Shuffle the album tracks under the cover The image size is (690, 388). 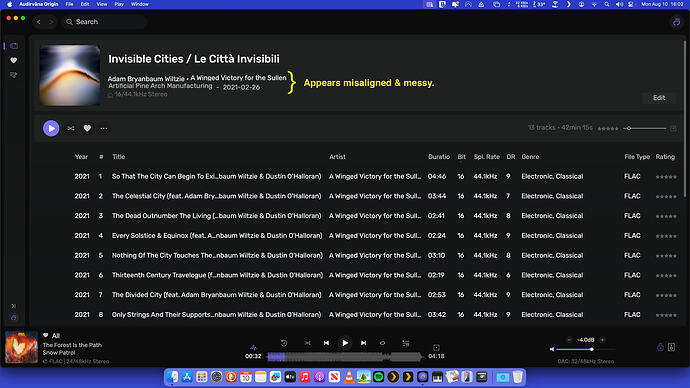(x=71, y=128)
